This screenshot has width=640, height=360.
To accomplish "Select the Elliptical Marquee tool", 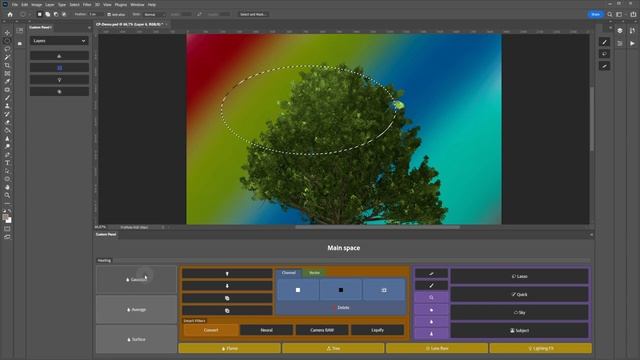I will 7,41.
